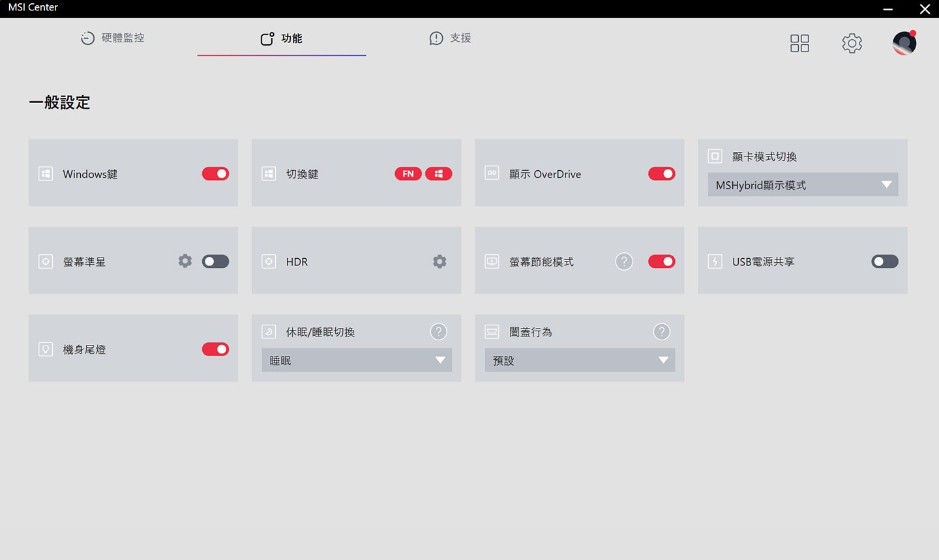Toggle the 機身尾燈 switch
Image resolution: width=939 pixels, height=560 pixels.
(x=215, y=349)
